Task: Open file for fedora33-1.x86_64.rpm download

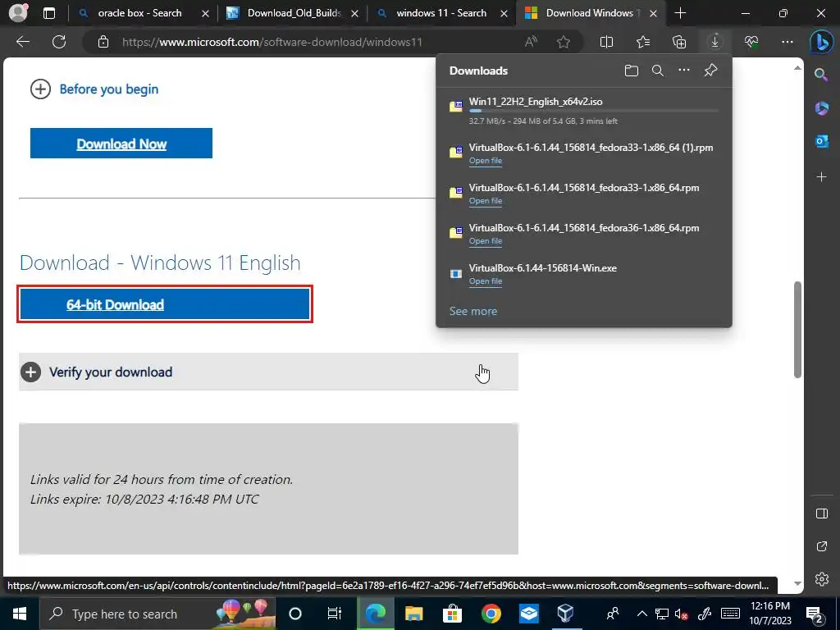Action: pos(486,201)
